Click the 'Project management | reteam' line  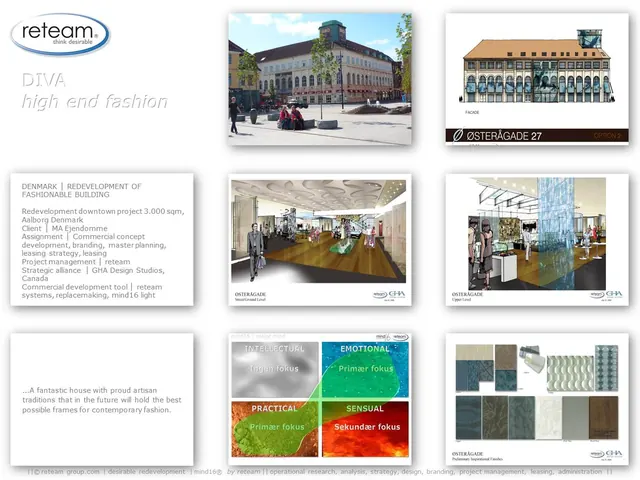(76, 262)
